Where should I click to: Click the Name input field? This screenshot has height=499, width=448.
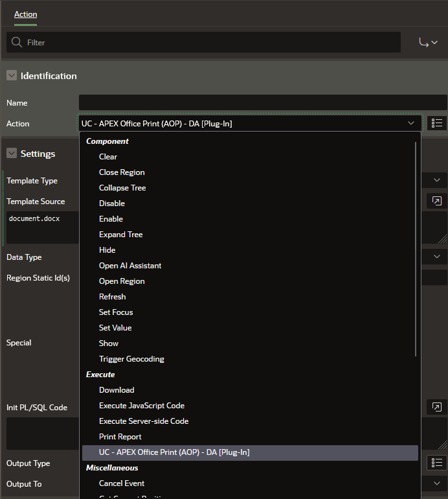pos(262,102)
